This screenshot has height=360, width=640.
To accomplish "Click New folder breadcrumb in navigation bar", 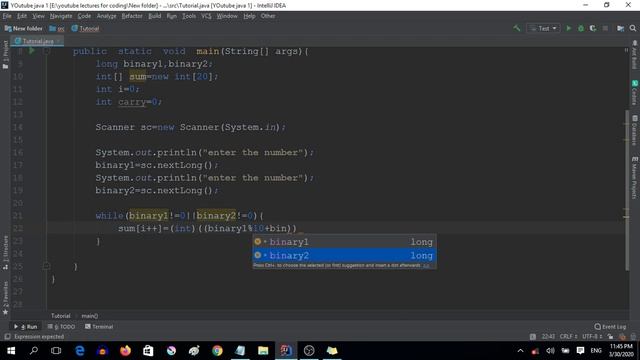I will pos(24,29).
